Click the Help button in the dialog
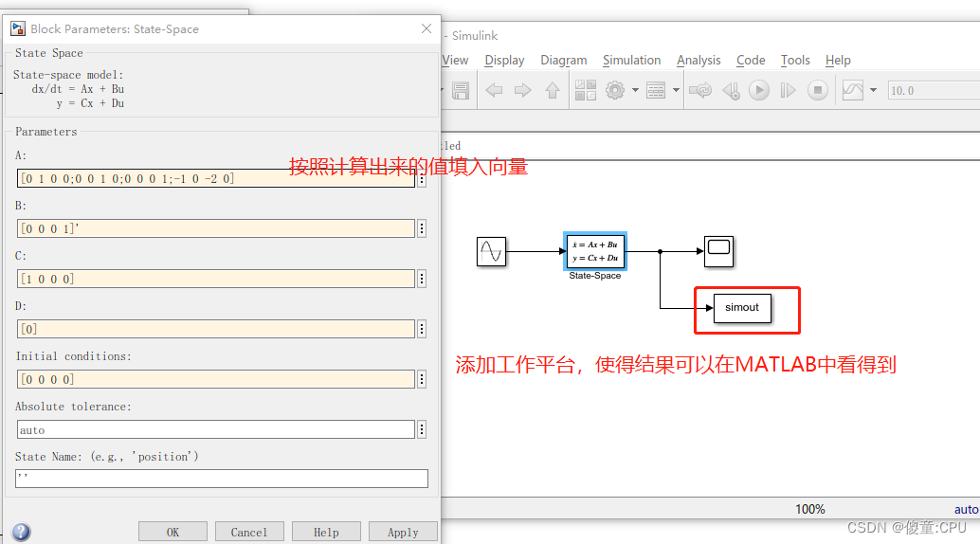980x544 pixels. tap(326, 532)
